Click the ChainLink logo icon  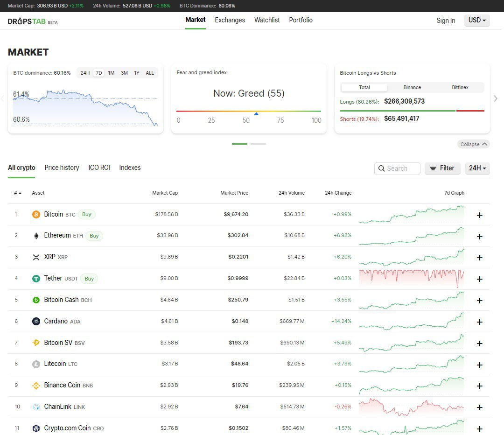point(36,407)
